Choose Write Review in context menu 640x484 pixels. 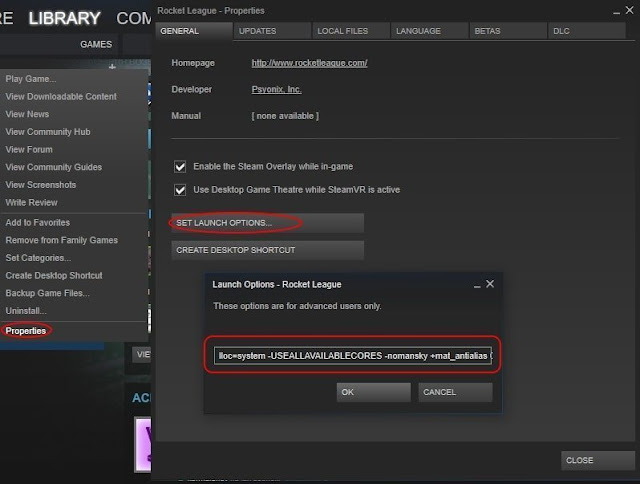(x=31, y=202)
